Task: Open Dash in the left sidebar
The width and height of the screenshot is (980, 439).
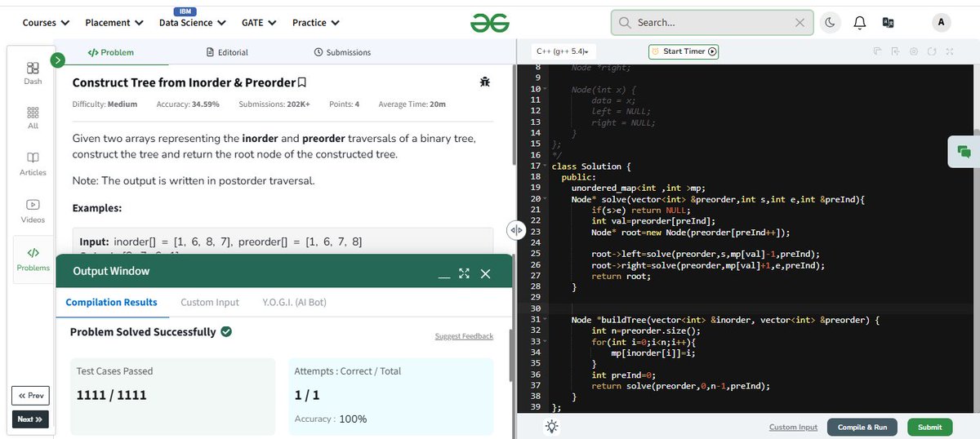Action: (x=33, y=73)
